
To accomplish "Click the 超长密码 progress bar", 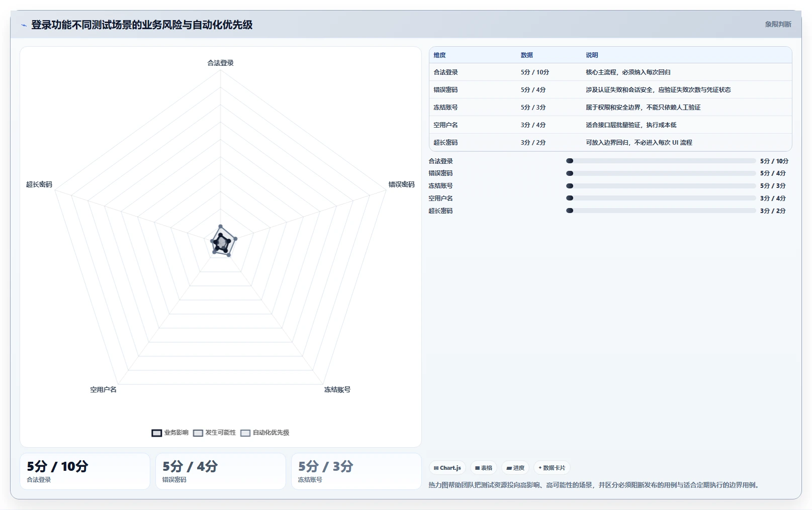I will tap(661, 211).
